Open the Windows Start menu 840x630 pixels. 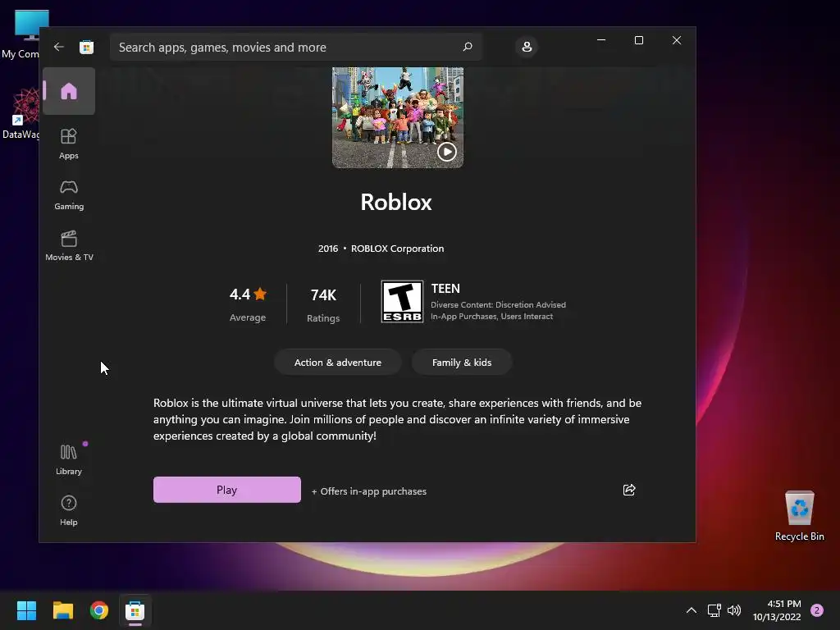point(26,610)
